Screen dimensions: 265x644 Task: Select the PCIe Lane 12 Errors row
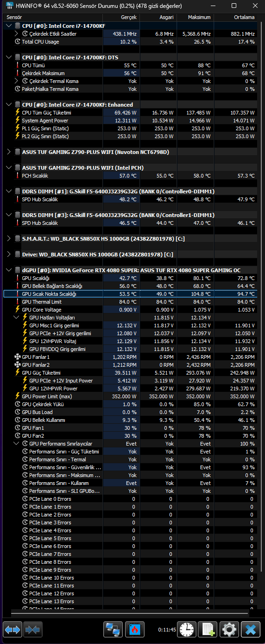[x=130, y=593]
